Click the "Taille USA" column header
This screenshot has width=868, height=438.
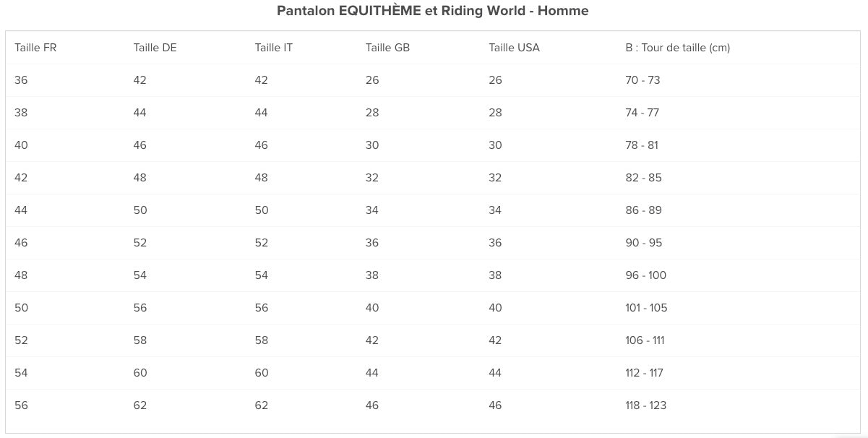514,48
